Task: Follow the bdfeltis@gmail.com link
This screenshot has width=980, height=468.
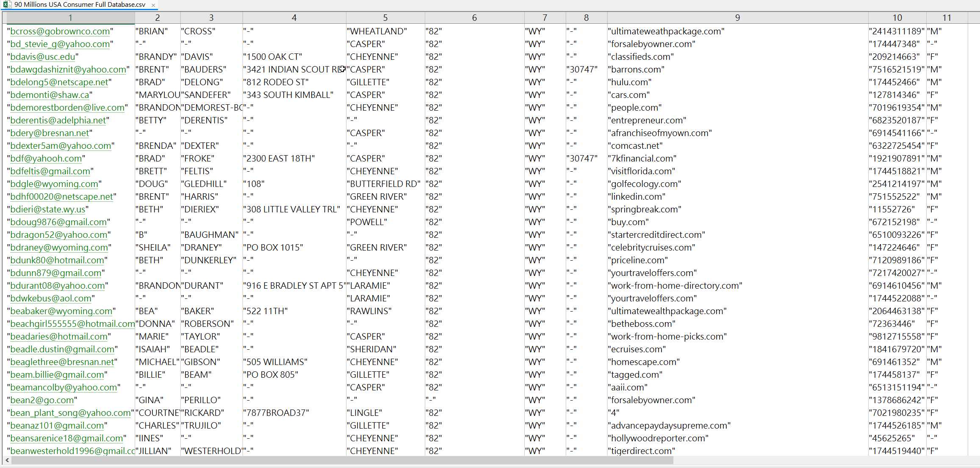Action: coord(50,171)
